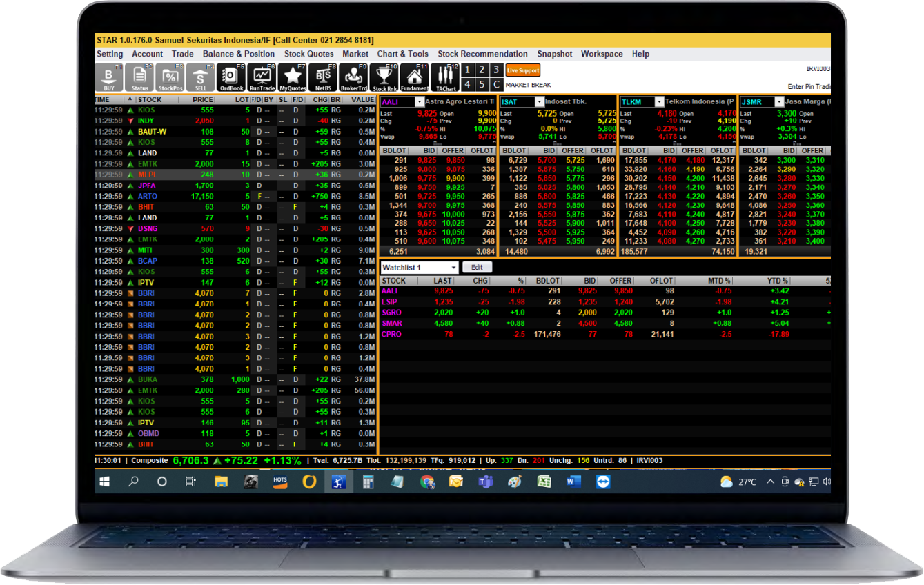Expand the TLKM stock code dropdown
Viewport: 924px width, 585px height.
tap(660, 102)
